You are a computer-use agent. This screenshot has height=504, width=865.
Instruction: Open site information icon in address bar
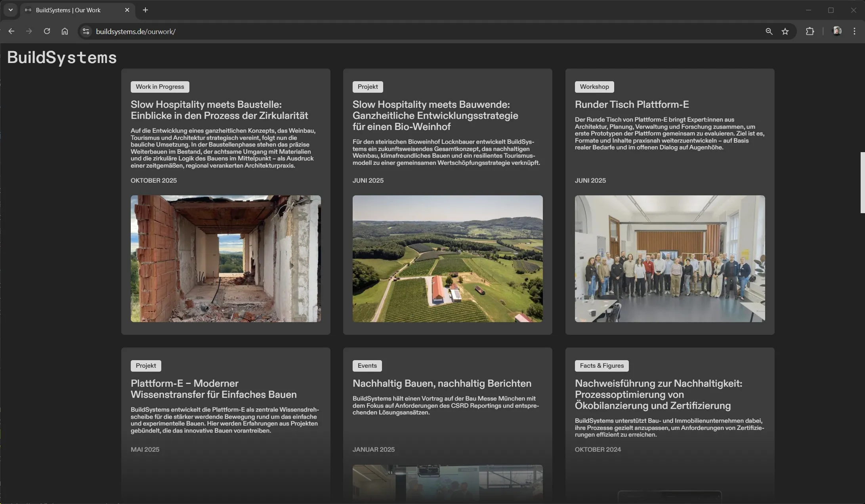86,31
